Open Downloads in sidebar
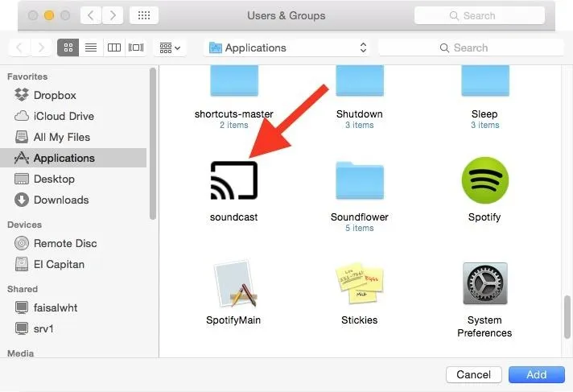Viewport: 573px width, 392px height. point(73,200)
